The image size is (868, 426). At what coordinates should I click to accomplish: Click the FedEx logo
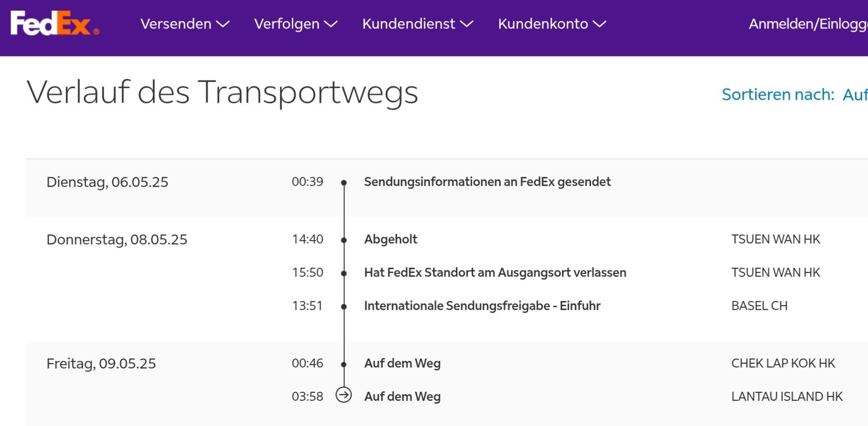click(x=54, y=23)
